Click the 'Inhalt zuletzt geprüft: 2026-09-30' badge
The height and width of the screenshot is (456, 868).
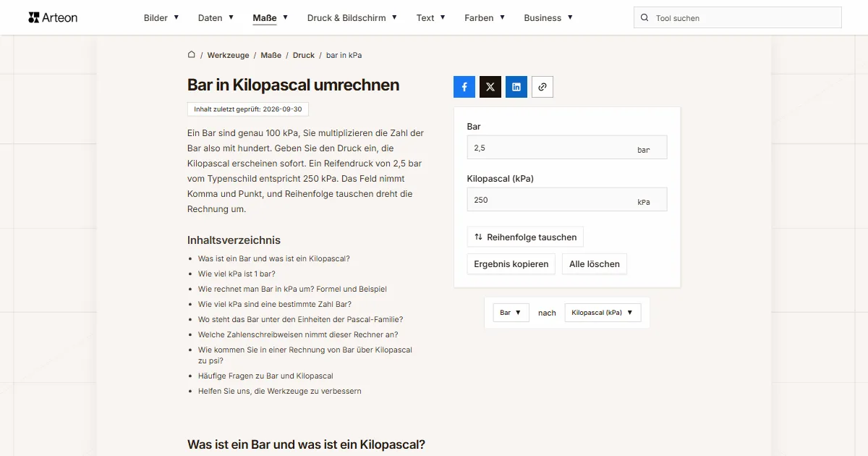pyautogui.click(x=248, y=109)
